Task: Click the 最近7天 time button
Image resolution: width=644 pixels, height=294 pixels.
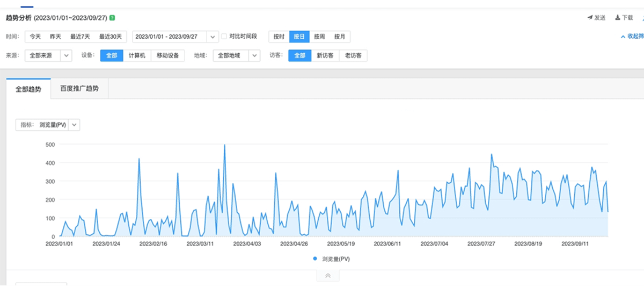Action: 80,37
